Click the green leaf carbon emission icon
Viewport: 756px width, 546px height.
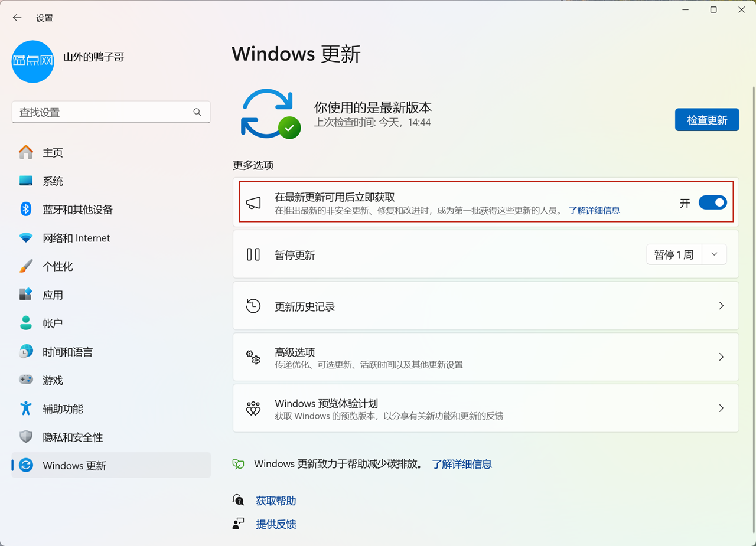click(239, 465)
